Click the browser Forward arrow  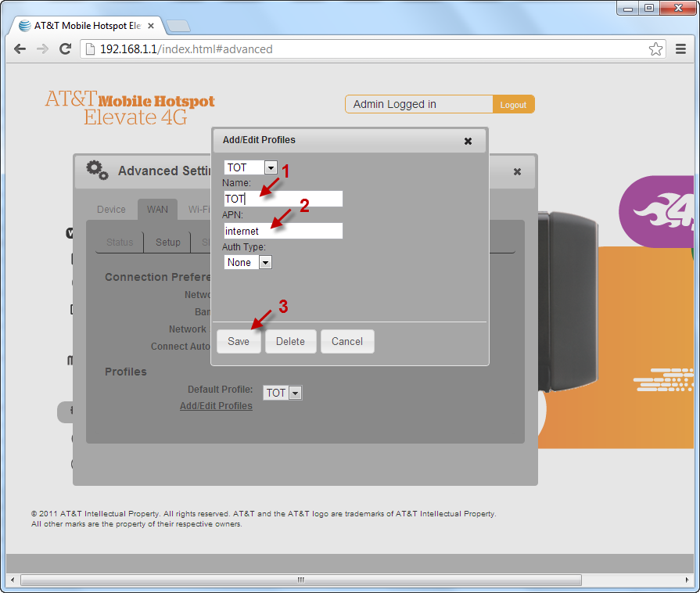coord(42,49)
